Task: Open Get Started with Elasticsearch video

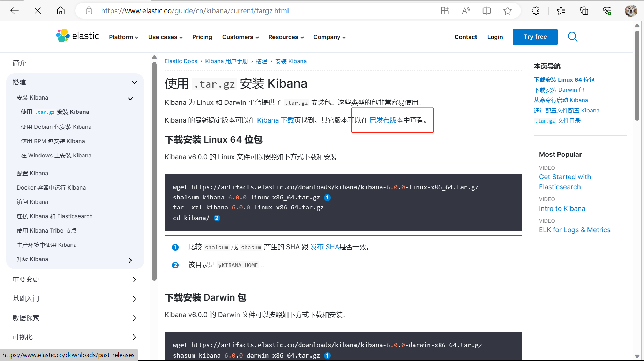Action: [x=565, y=182]
